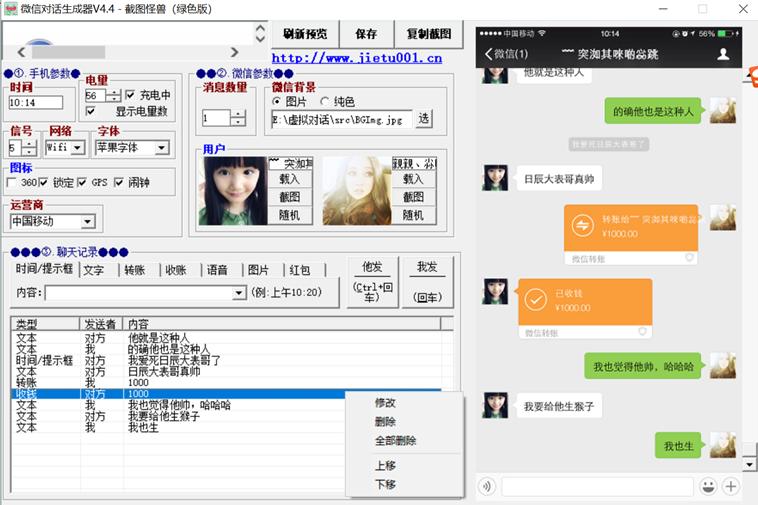Click the left user's avatar photo
The width and height of the screenshot is (758, 505).
coord(233,190)
